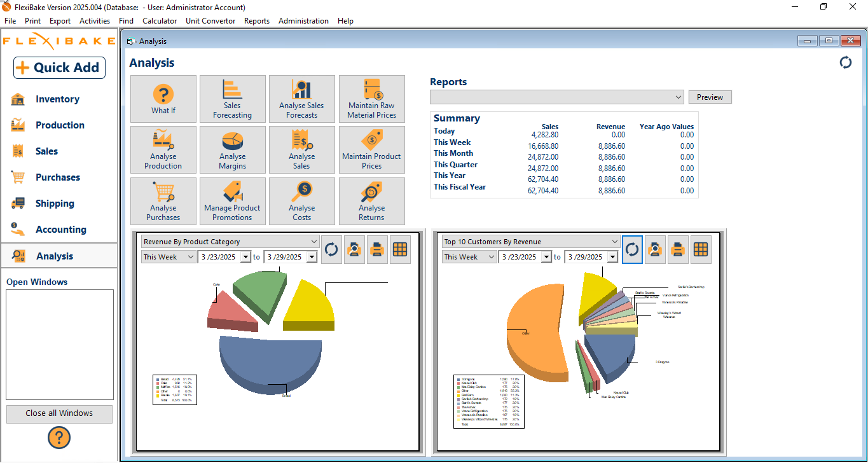Open the Find menu
The height and width of the screenshot is (463, 868).
(126, 21)
